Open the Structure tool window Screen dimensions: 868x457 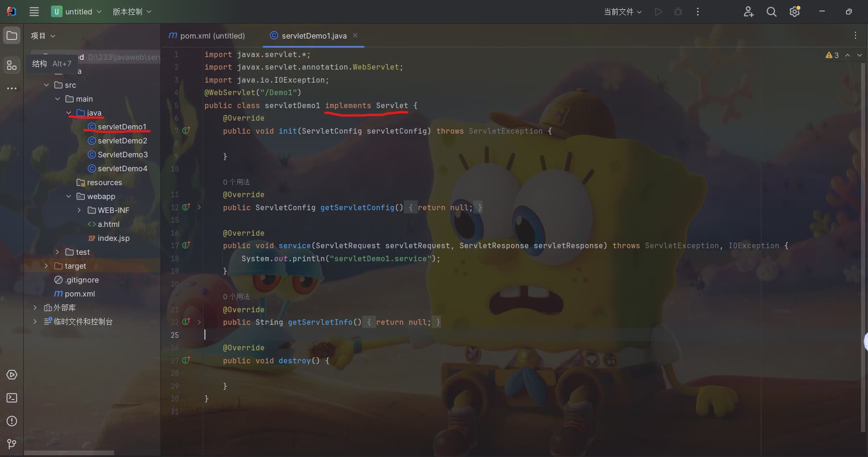pos(12,65)
